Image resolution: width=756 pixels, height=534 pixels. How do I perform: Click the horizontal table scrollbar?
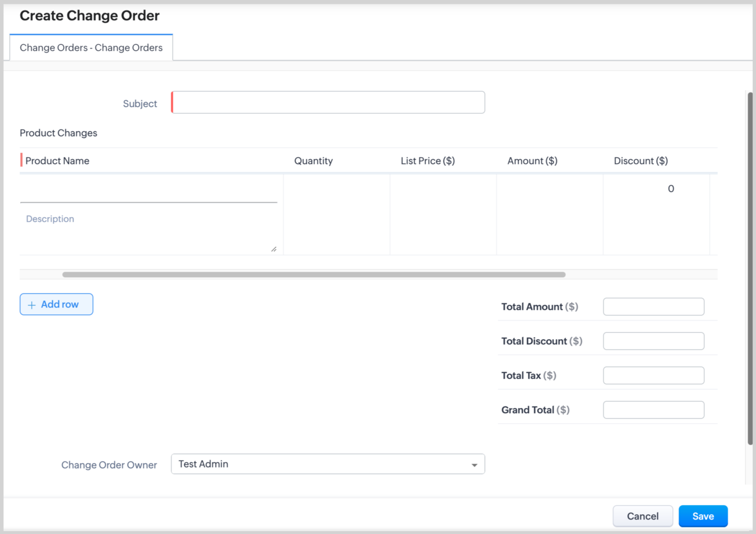coord(314,275)
